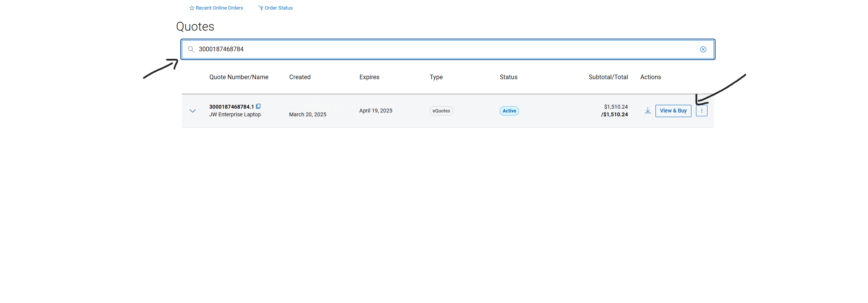Click the icon next to Order Status
Screen dimensions: 868x303
pyautogui.click(x=261, y=8)
